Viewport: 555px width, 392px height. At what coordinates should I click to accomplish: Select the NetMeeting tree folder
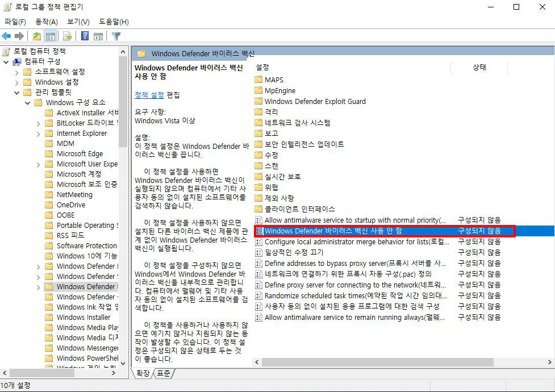pyautogui.click(x=74, y=195)
